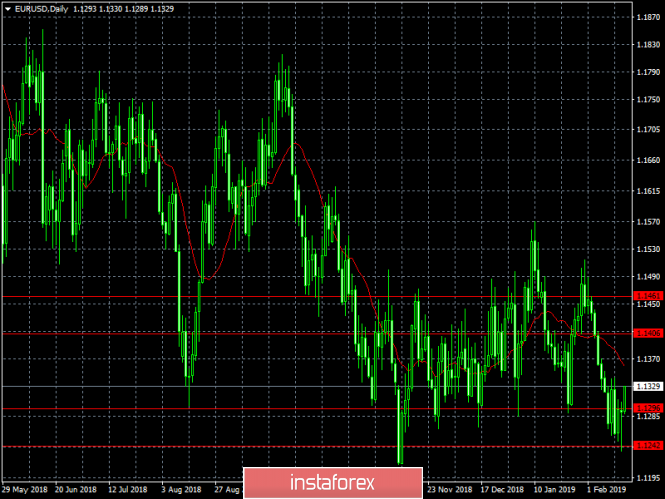
Task: Click the 1.1750 price axis label
Action: (648, 99)
